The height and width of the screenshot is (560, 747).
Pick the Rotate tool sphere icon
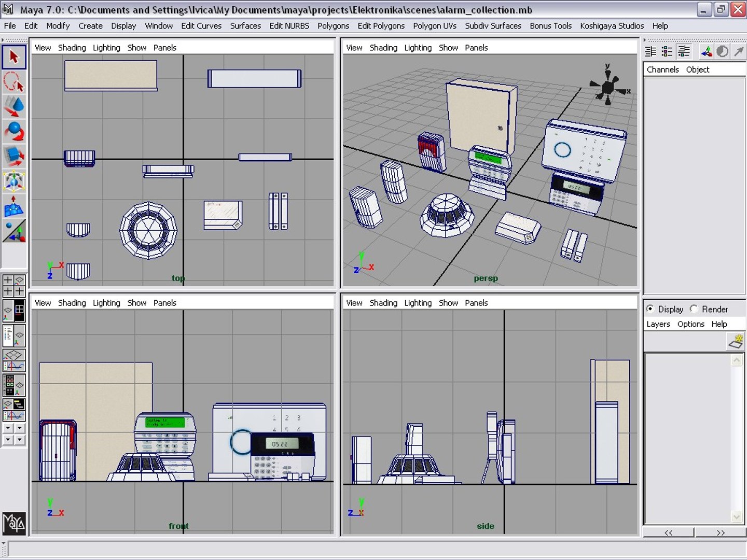point(14,132)
